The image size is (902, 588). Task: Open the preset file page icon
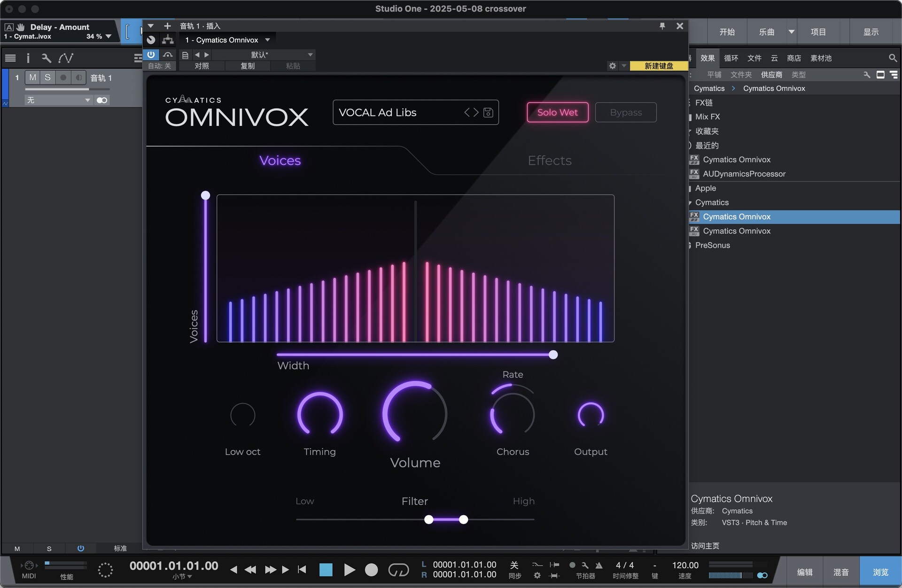[x=185, y=55]
